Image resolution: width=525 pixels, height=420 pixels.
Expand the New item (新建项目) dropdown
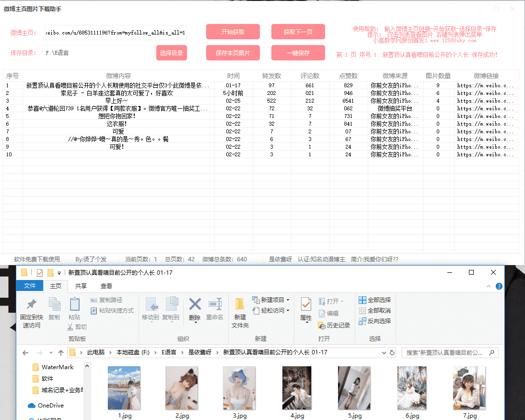point(288,300)
